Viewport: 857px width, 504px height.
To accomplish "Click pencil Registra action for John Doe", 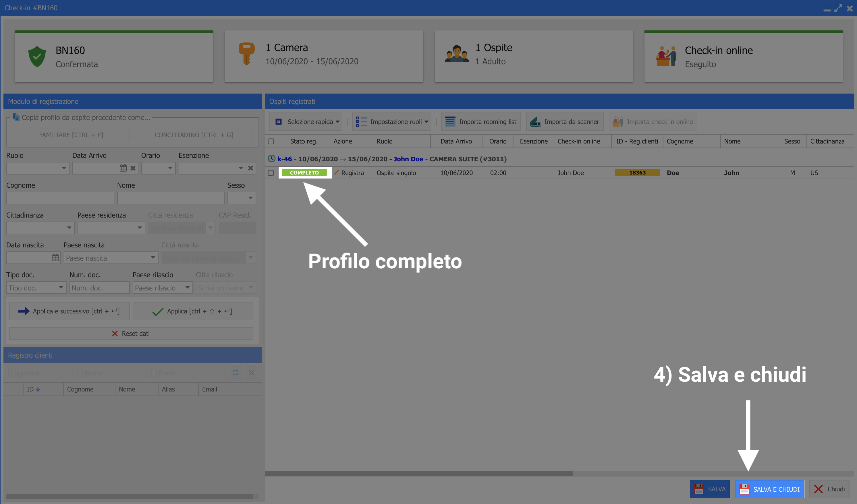I will coord(337,173).
